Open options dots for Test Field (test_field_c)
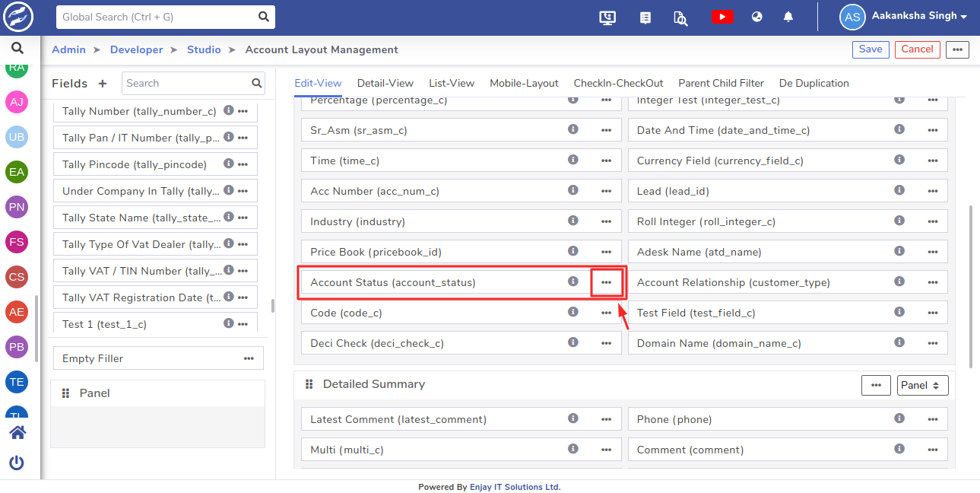The image size is (980, 493). [933, 313]
